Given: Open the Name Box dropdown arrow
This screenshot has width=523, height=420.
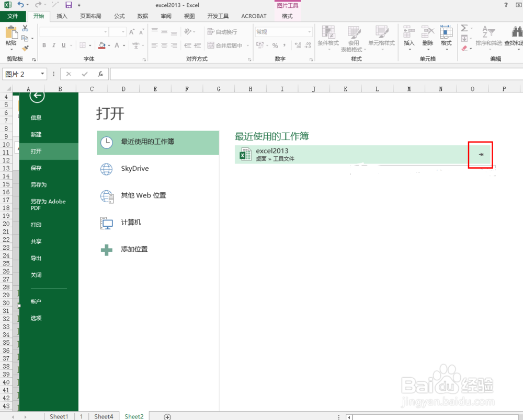Looking at the screenshot, I should point(42,74).
